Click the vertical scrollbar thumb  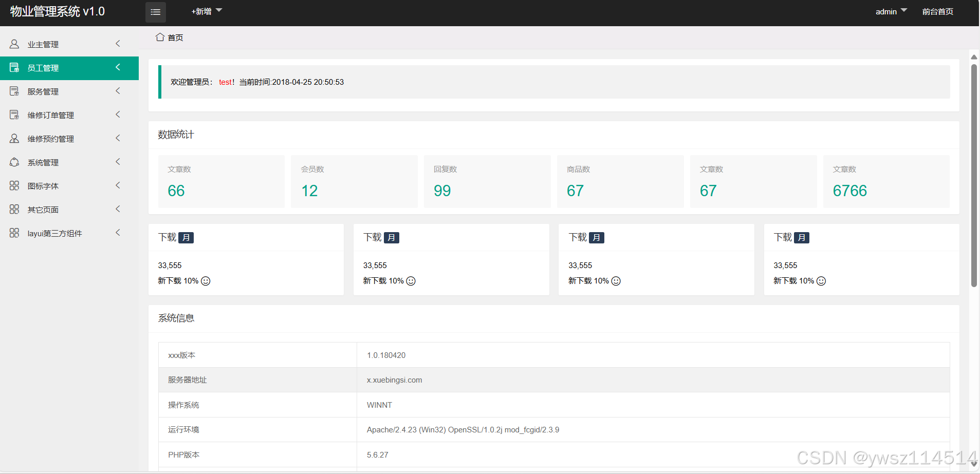pos(974,176)
